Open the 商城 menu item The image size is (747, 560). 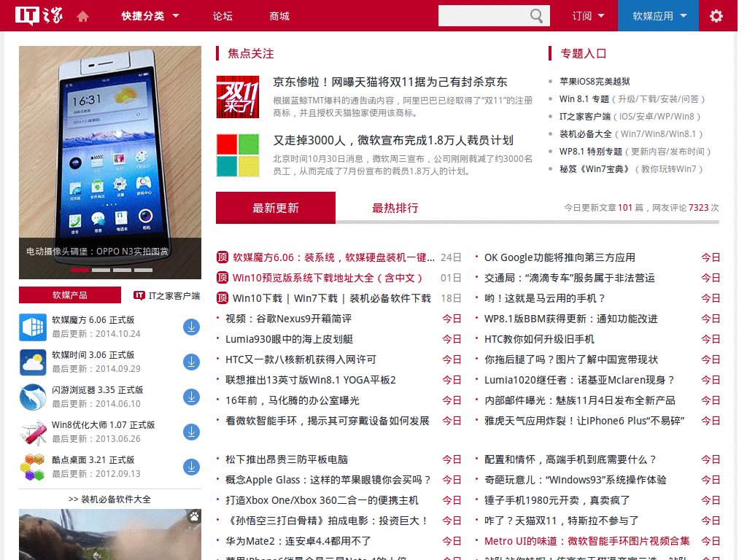coord(279,16)
